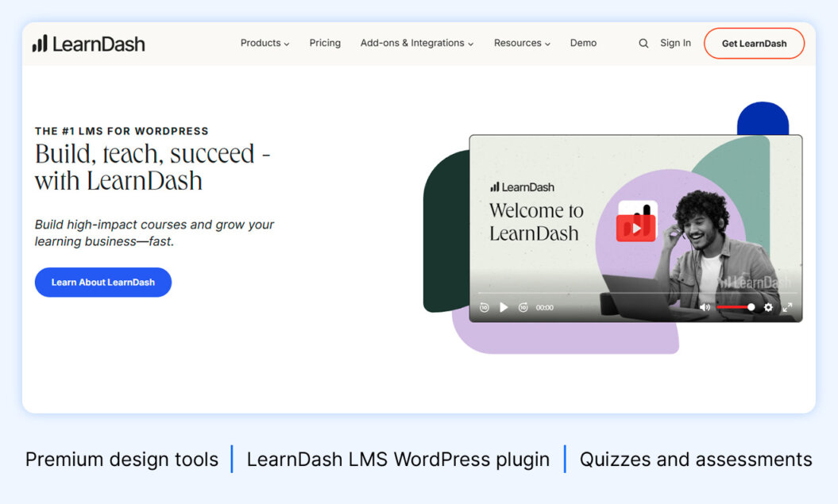Open the Demo menu item
838x504 pixels.
583,44
